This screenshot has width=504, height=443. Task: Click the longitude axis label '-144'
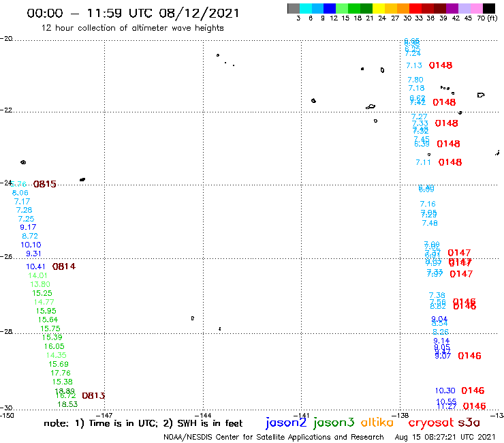203,415
